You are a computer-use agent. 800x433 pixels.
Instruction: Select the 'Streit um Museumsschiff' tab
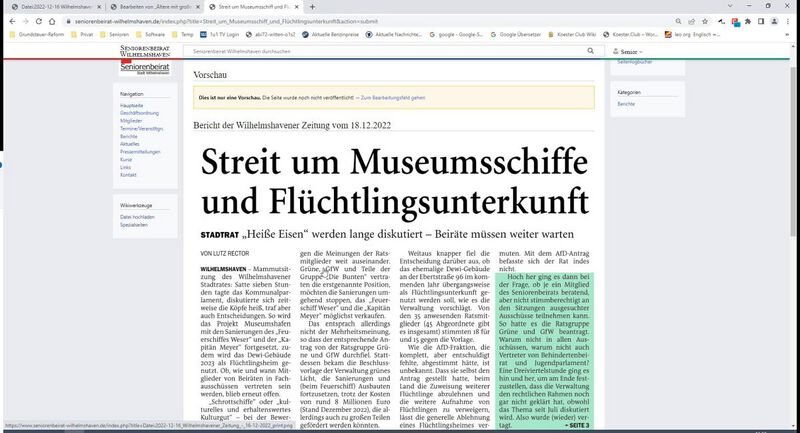click(254, 7)
